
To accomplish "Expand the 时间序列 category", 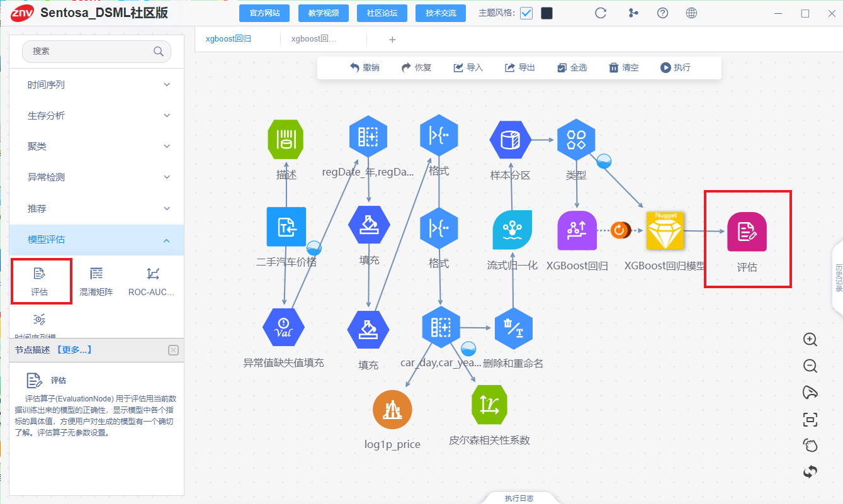I will point(97,84).
